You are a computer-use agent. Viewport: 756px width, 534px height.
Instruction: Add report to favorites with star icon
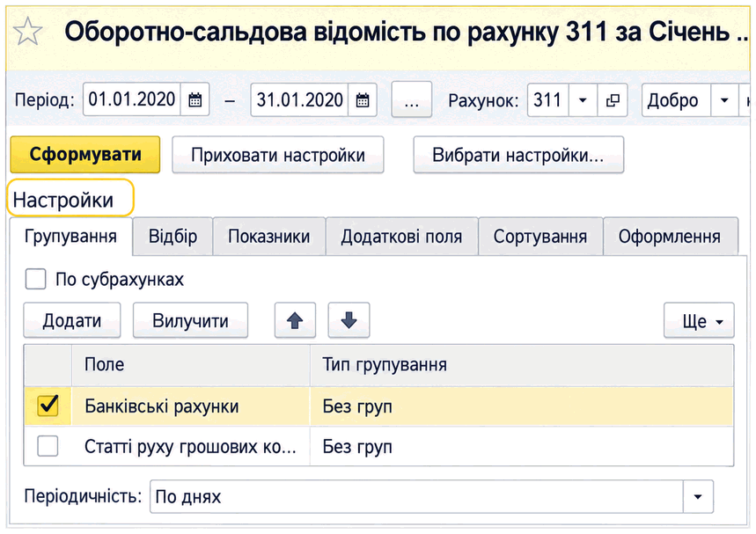[x=27, y=32]
